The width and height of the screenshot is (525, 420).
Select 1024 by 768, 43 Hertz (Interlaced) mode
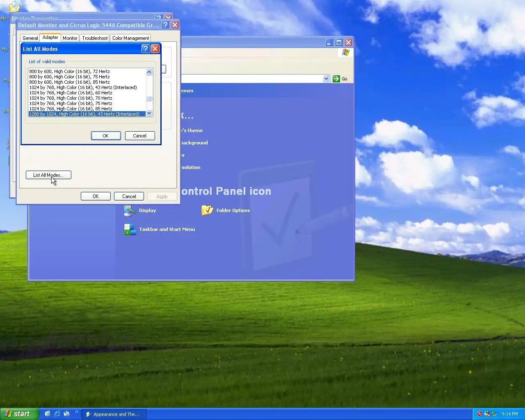[87, 87]
